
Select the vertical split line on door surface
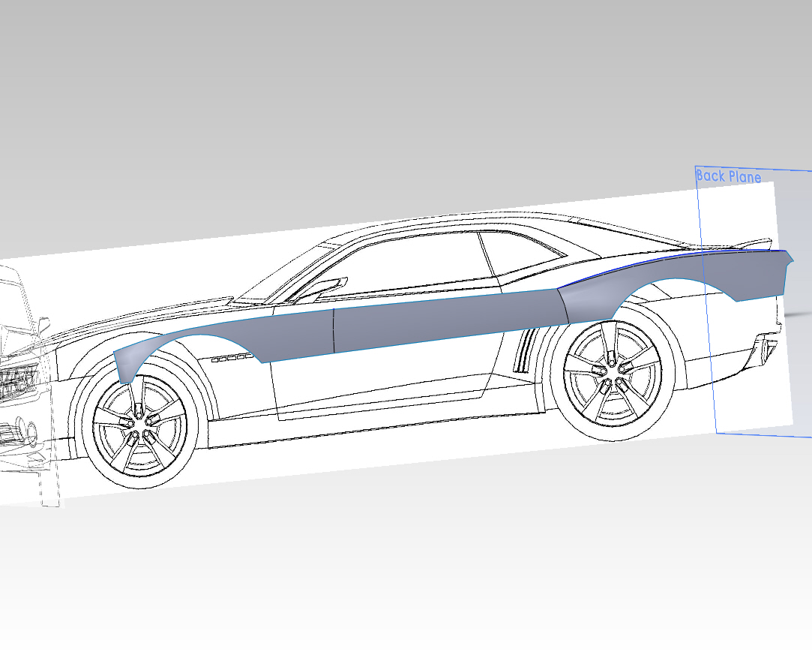334,330
